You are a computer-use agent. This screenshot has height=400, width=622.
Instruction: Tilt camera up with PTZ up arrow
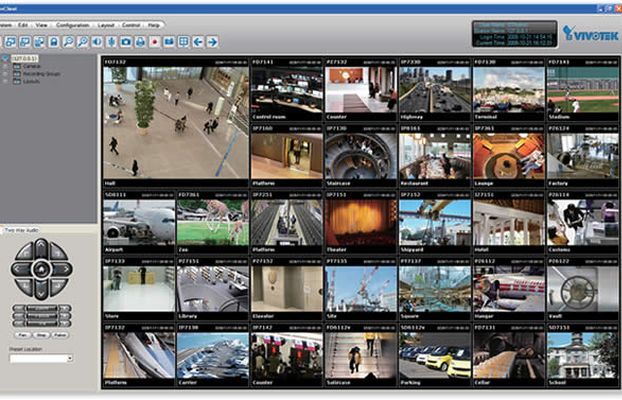(x=41, y=246)
